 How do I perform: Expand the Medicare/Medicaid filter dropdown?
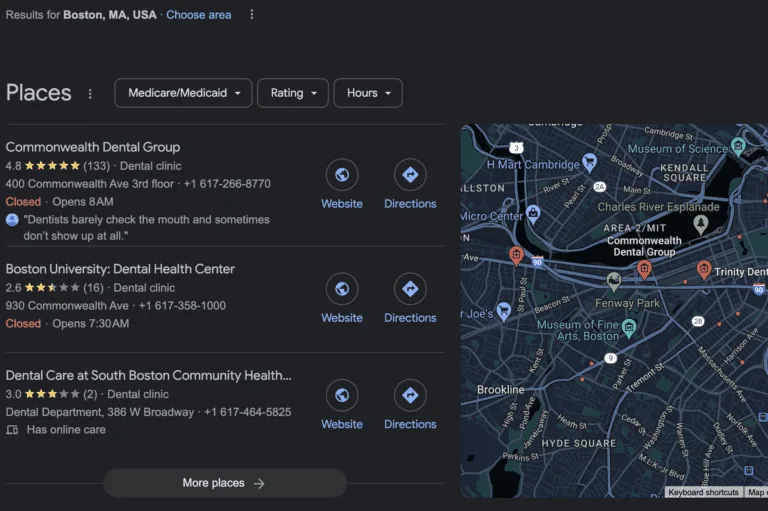click(x=184, y=93)
